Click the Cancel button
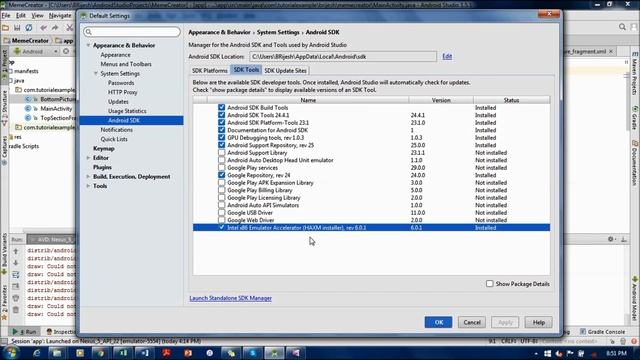 coord(472,322)
